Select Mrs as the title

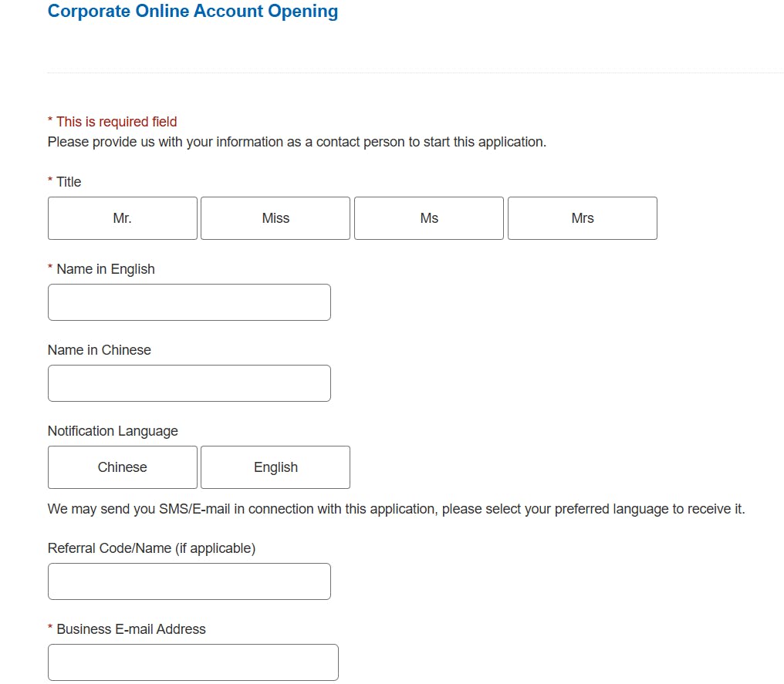click(583, 218)
